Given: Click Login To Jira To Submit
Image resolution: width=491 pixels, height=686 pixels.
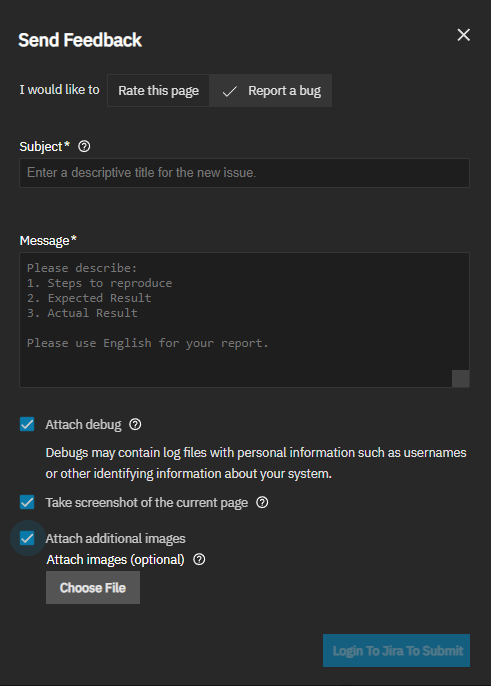Looking at the screenshot, I should coord(396,651).
